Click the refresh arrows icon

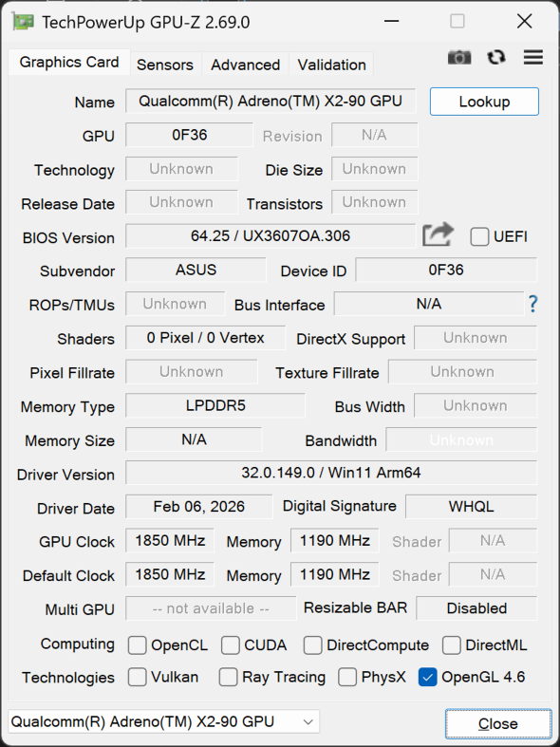[x=496, y=58]
